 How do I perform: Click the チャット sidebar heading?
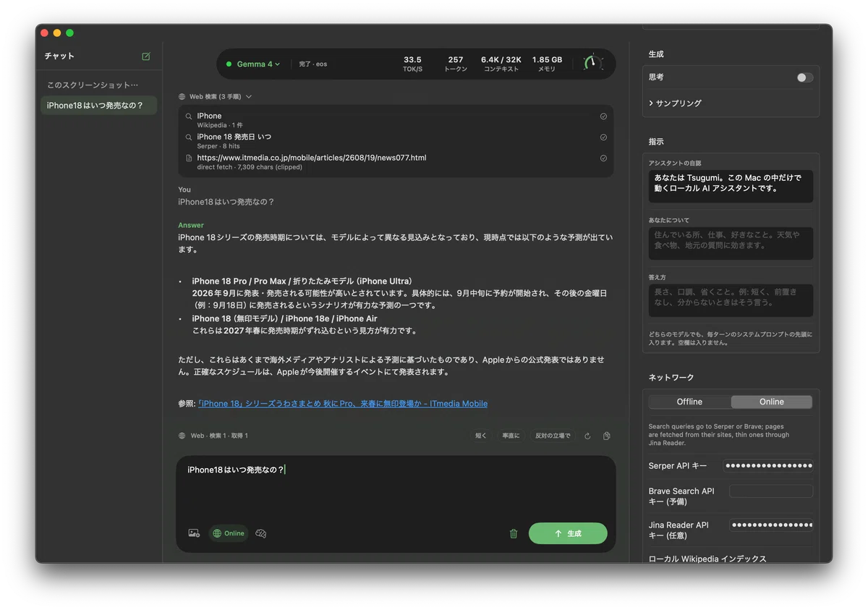pyautogui.click(x=59, y=56)
